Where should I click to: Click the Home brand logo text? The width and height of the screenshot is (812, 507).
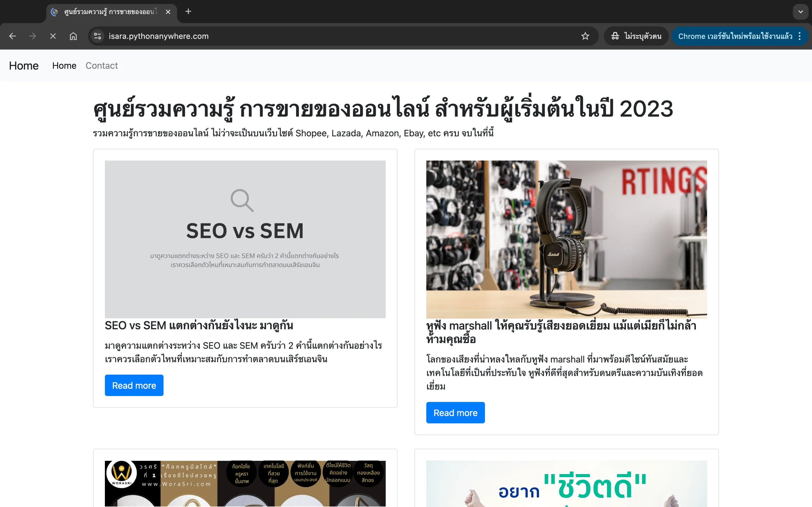[x=24, y=66]
